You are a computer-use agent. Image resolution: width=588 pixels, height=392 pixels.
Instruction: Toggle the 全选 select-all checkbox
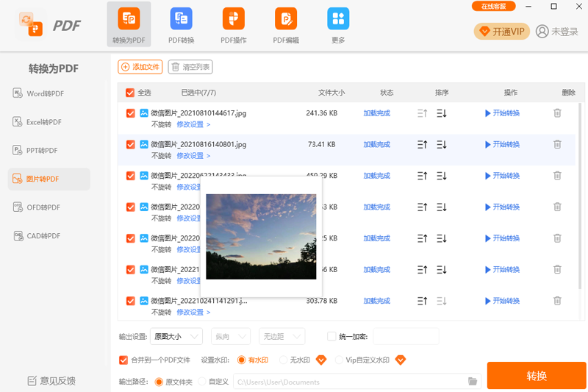pyautogui.click(x=130, y=93)
